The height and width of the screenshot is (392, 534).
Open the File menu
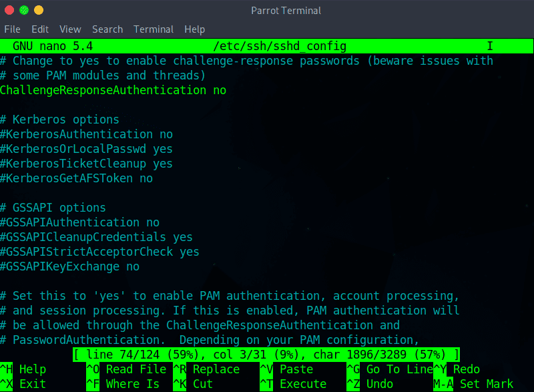tap(12, 29)
